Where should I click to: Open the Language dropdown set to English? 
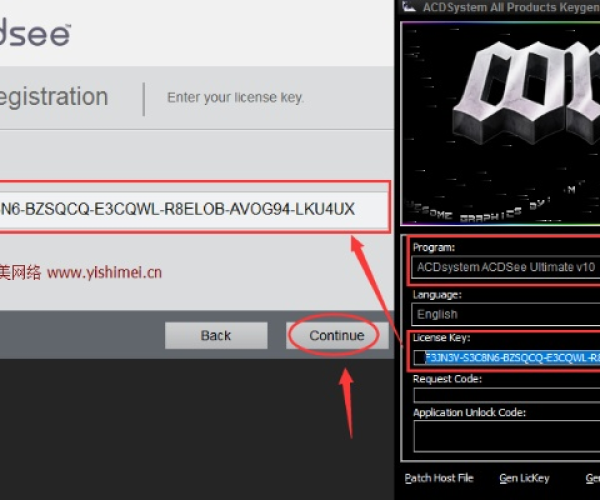pyautogui.click(x=505, y=314)
